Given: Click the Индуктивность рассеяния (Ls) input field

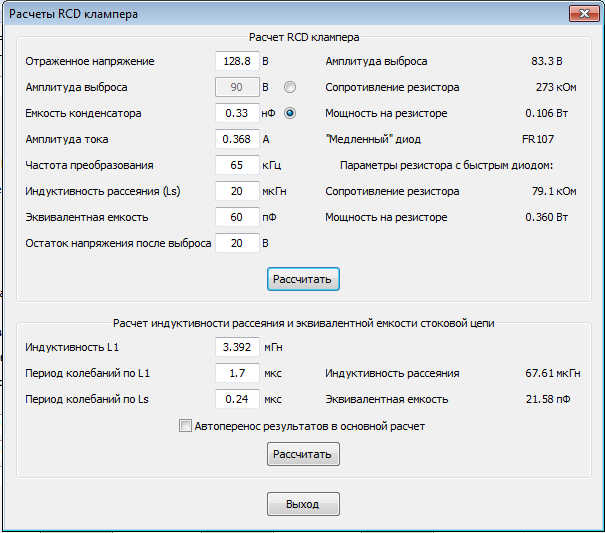Looking at the screenshot, I should point(237,191).
